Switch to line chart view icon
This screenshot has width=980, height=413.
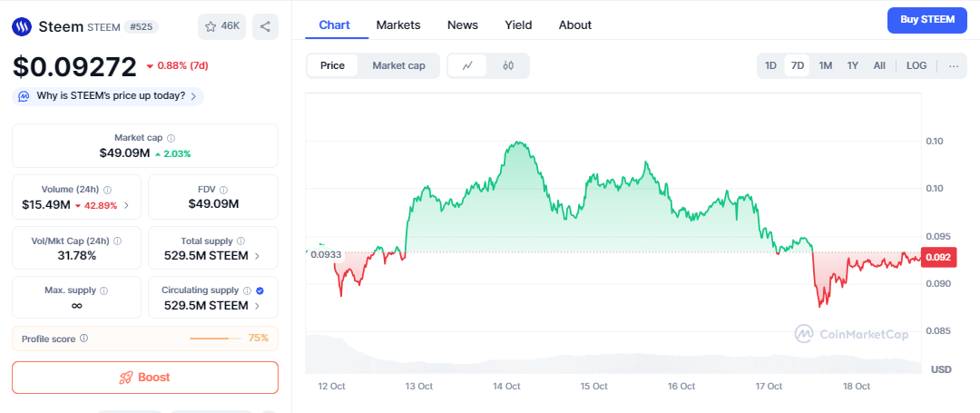click(467, 65)
